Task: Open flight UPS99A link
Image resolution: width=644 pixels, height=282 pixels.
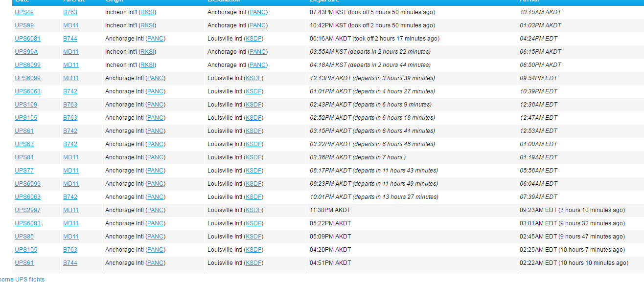Action: [x=26, y=52]
